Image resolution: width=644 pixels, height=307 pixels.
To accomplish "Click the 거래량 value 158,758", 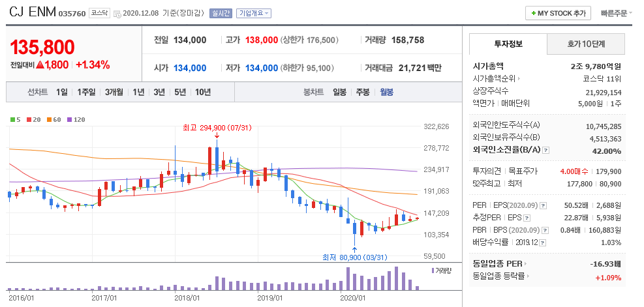I will 408,40.
